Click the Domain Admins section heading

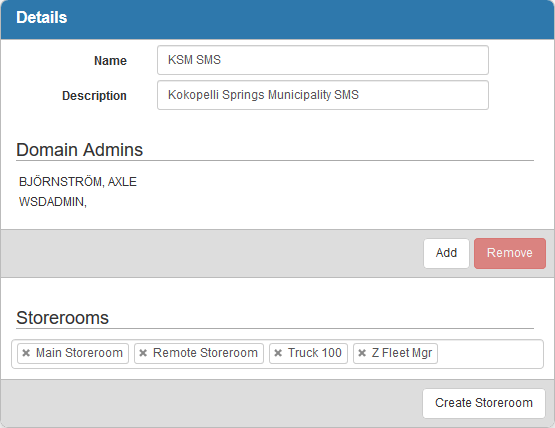point(79,149)
